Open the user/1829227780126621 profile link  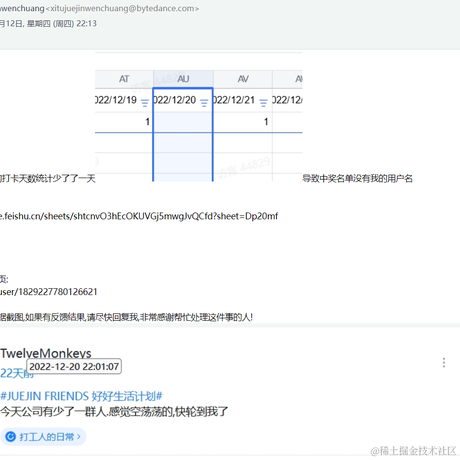[49, 292]
